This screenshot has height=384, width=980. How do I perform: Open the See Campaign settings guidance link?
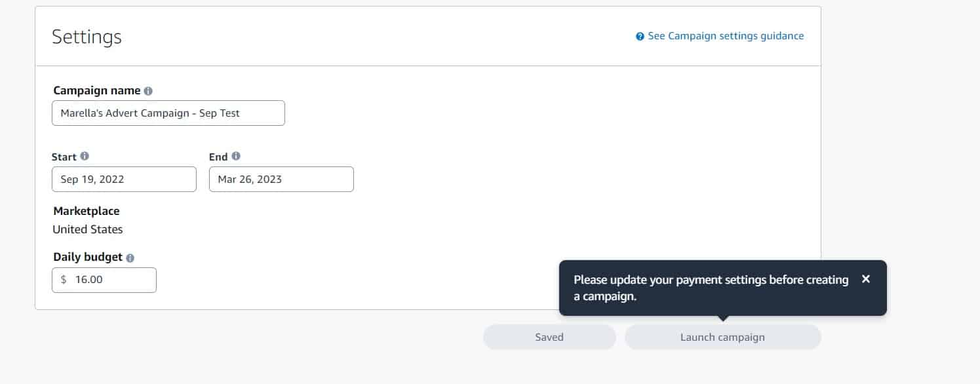pos(726,36)
